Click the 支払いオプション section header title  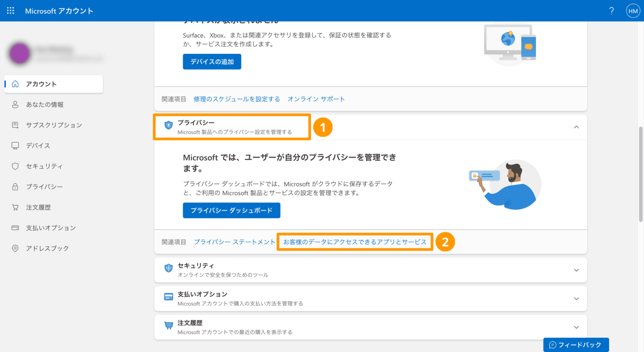pos(202,294)
